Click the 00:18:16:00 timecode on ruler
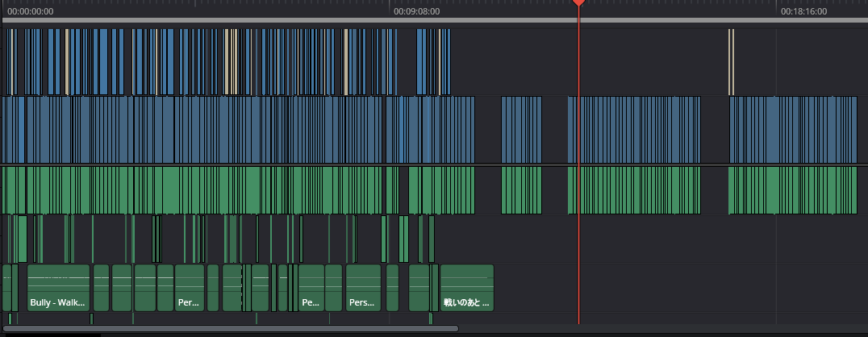The image size is (868, 337). click(x=803, y=11)
